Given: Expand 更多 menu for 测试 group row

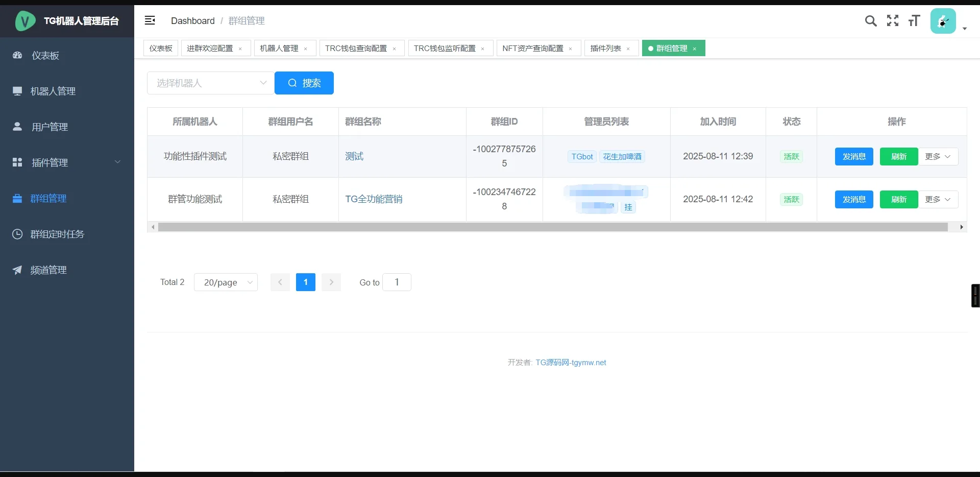Looking at the screenshot, I should pos(938,157).
